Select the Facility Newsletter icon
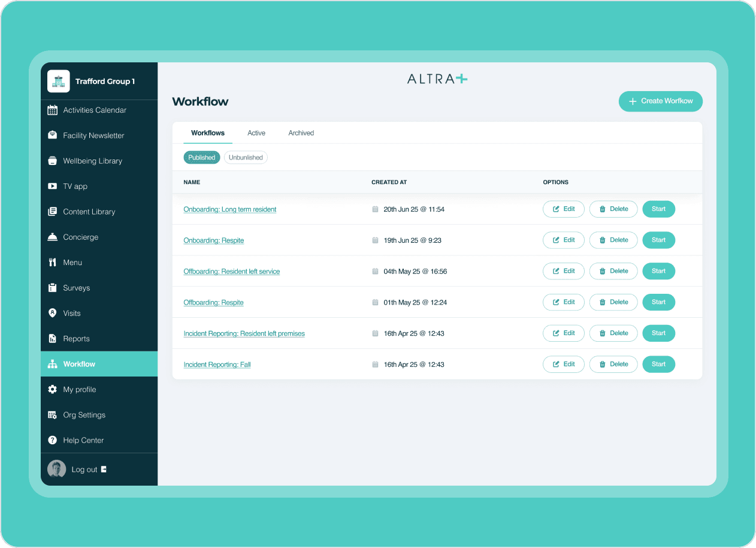Viewport: 756px width, 548px height. (x=53, y=135)
